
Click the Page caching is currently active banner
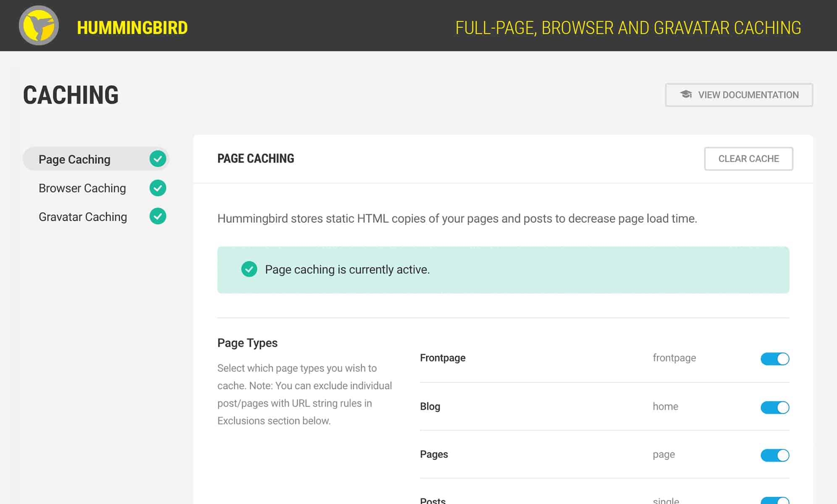point(347,269)
